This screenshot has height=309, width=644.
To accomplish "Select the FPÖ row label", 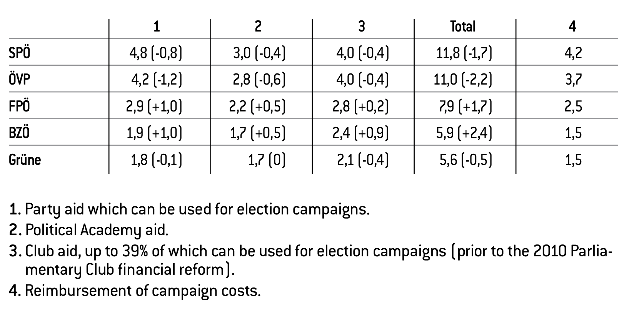I will [x=19, y=106].
